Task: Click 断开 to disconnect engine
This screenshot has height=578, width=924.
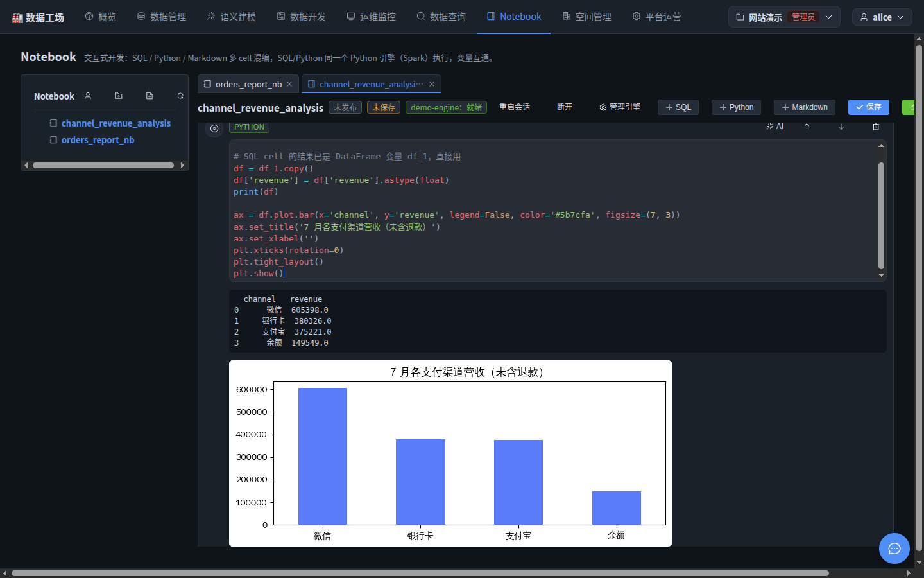Action: click(565, 107)
